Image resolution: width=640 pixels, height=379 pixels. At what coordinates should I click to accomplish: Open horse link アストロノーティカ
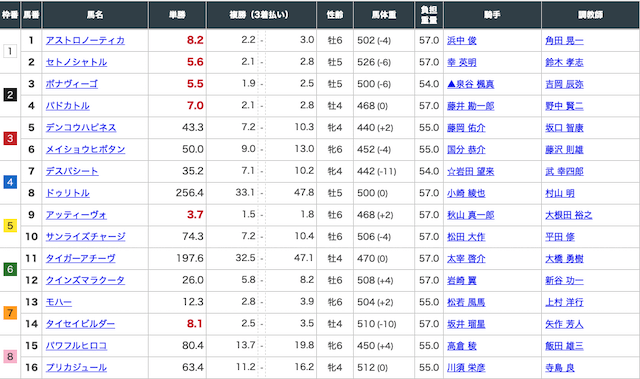(85, 40)
